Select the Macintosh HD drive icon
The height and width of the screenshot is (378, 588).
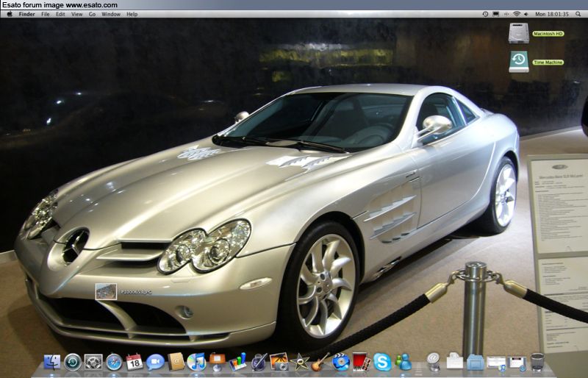coord(519,33)
